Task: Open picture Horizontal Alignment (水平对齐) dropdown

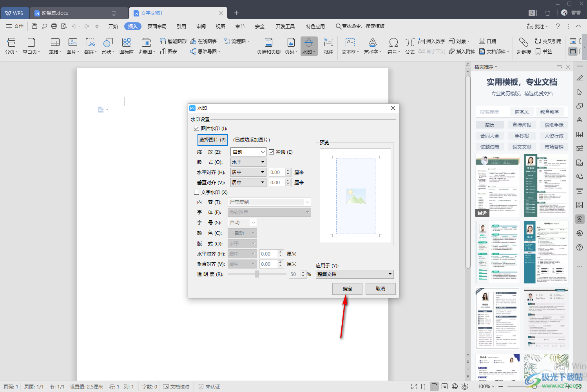Action: 248,172
